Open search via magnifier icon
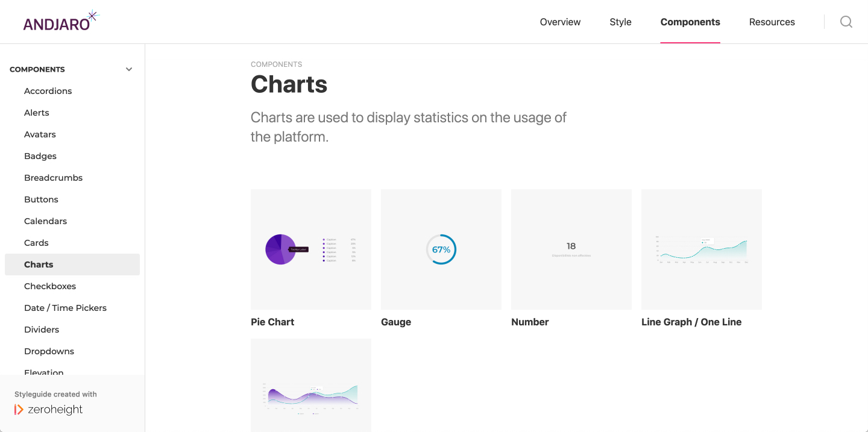The width and height of the screenshot is (868, 432). click(846, 22)
